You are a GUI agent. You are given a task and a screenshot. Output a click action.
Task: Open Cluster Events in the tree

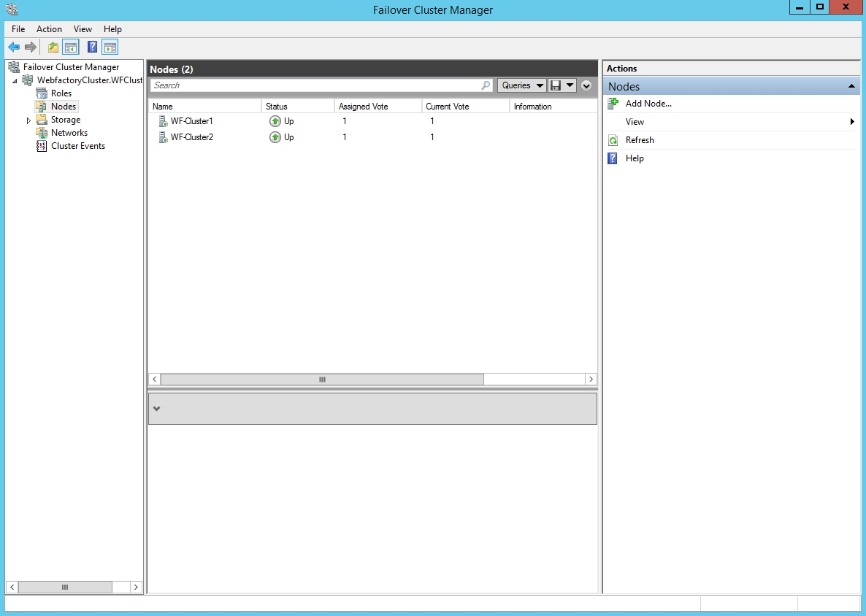[77, 146]
